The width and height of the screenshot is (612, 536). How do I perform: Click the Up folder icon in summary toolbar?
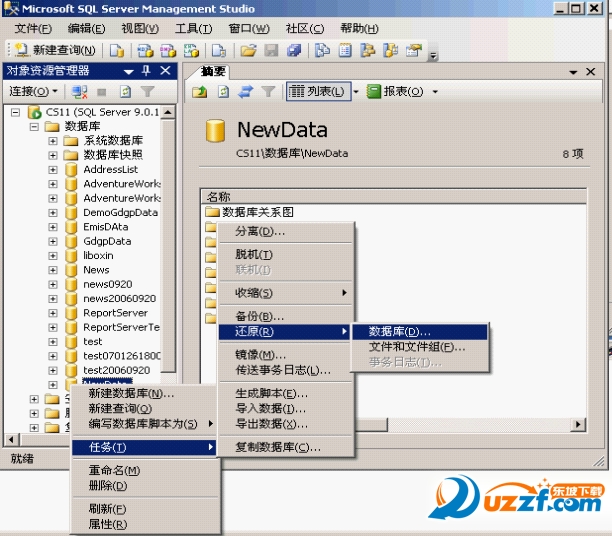click(x=200, y=92)
